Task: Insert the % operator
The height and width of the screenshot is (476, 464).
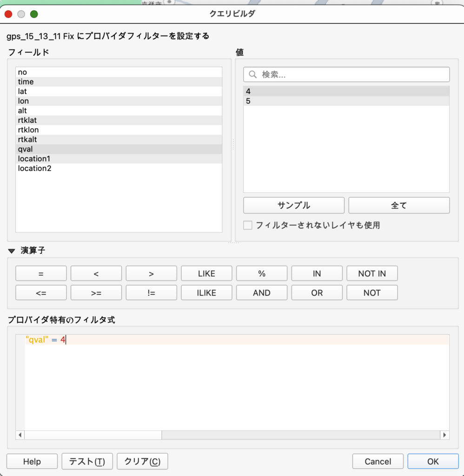Action: tap(262, 273)
